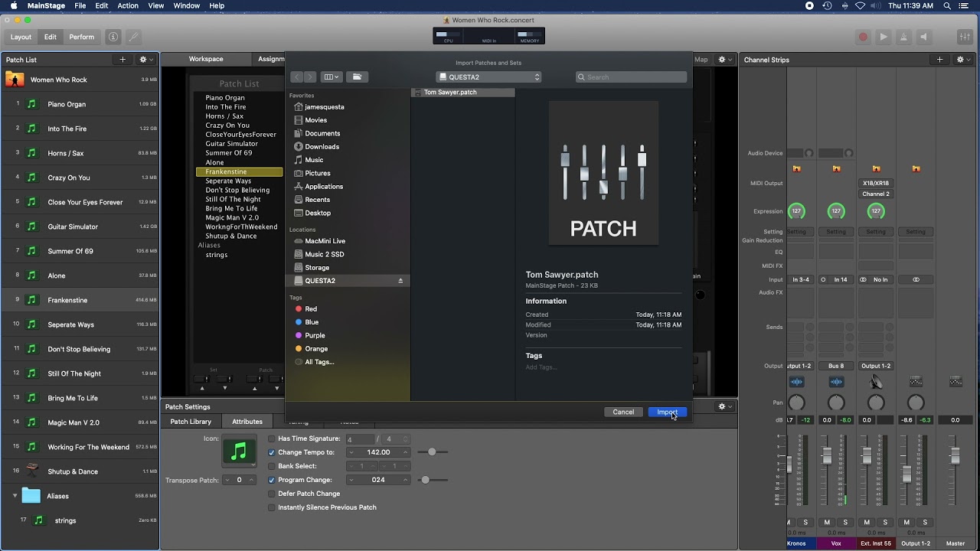Switch to the Patch Library tab
This screenshot has height=551, width=980.
point(191,422)
